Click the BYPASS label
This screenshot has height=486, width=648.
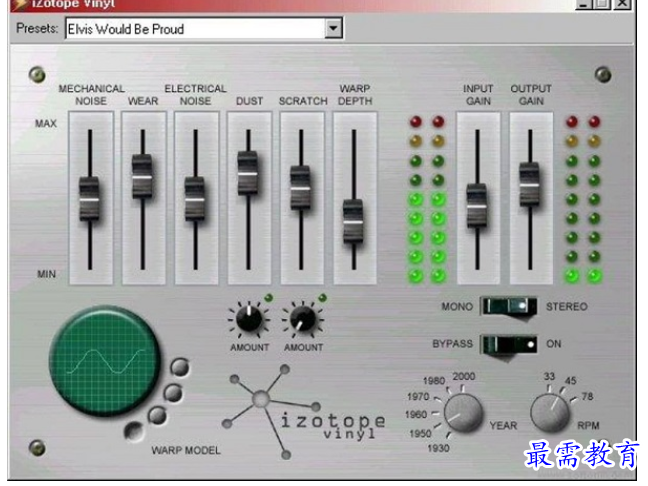tap(453, 344)
